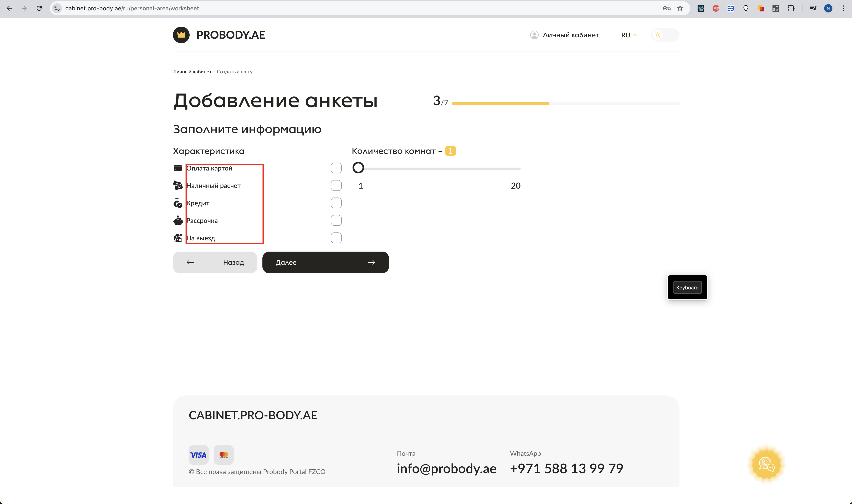This screenshot has height=504, width=852.
Task: Click the password key icon in the address bar
Action: tap(666, 9)
